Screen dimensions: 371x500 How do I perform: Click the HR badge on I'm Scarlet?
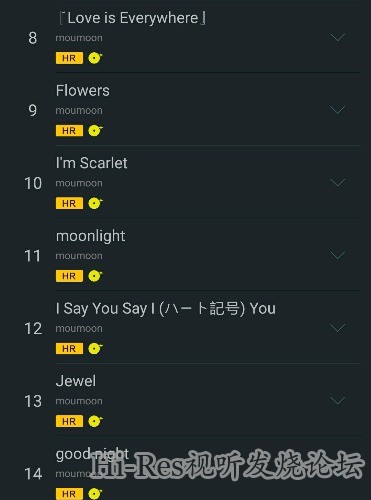pyautogui.click(x=69, y=203)
